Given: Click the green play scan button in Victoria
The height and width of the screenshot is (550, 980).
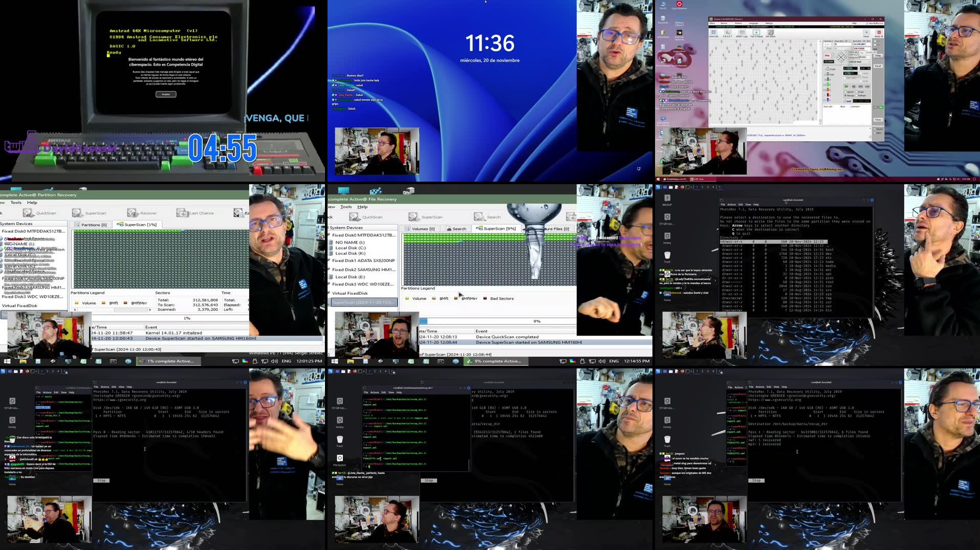Looking at the screenshot, I should [846, 86].
